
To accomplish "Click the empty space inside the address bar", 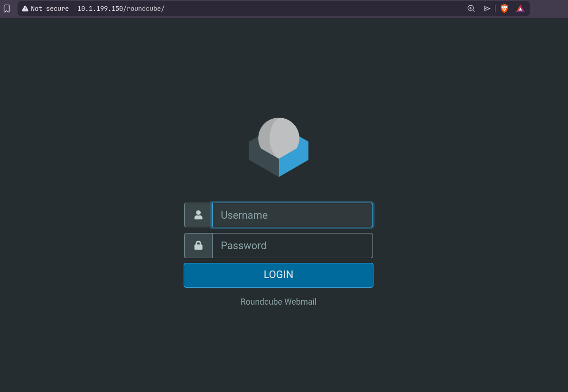I will 308,9.
